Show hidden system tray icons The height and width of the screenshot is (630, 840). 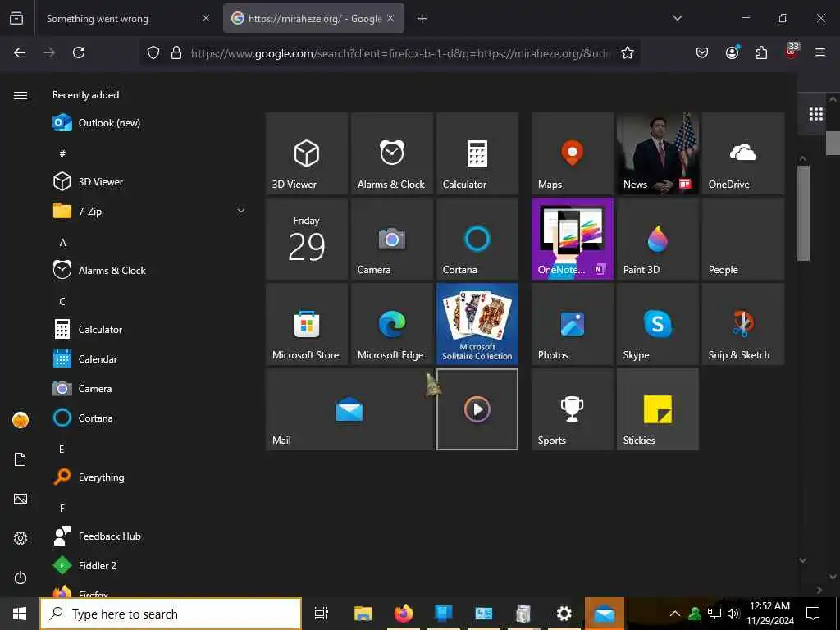point(675,614)
